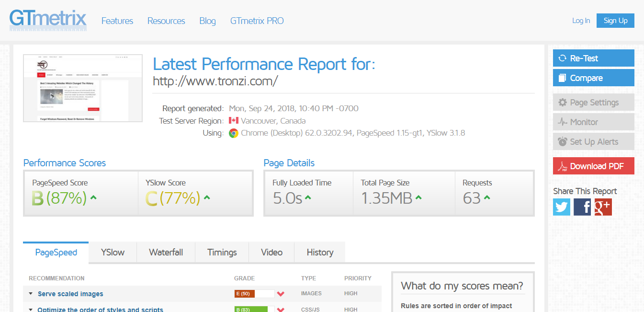
Task: Open the Waterfall tab
Action: 166,253
